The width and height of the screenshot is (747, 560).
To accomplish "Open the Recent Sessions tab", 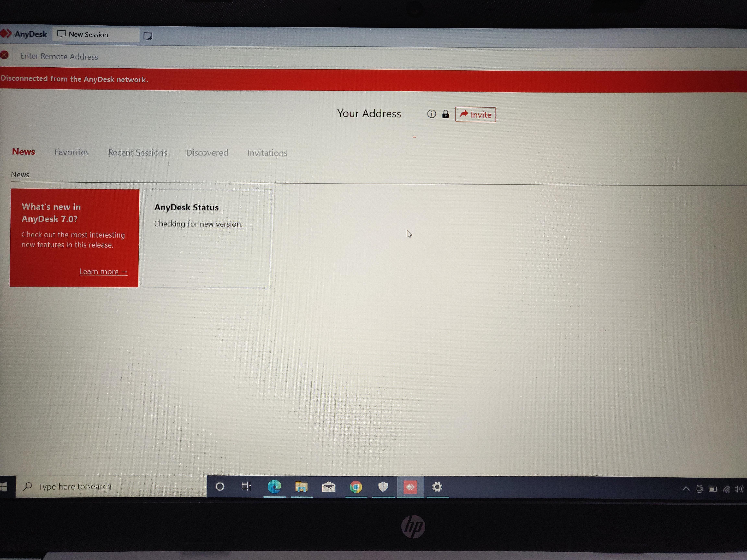I will [137, 153].
